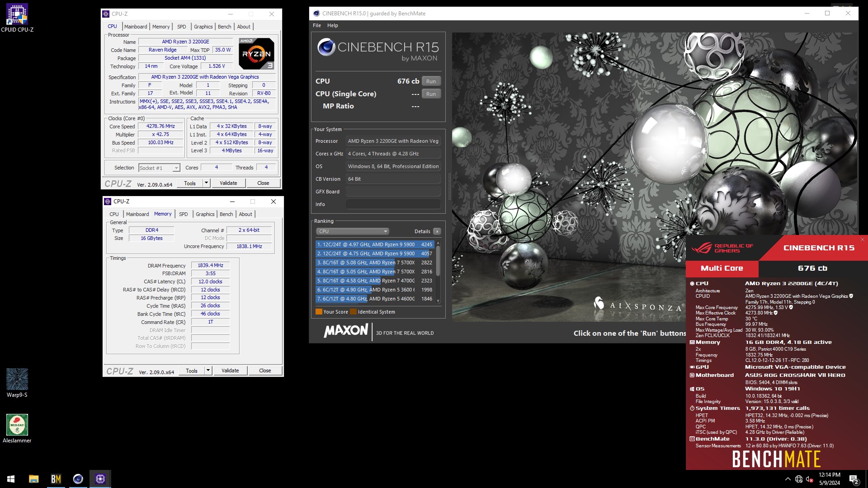This screenshot has height=488, width=868.
Task: Open the Aleslammer desktop icon
Action: [17, 428]
